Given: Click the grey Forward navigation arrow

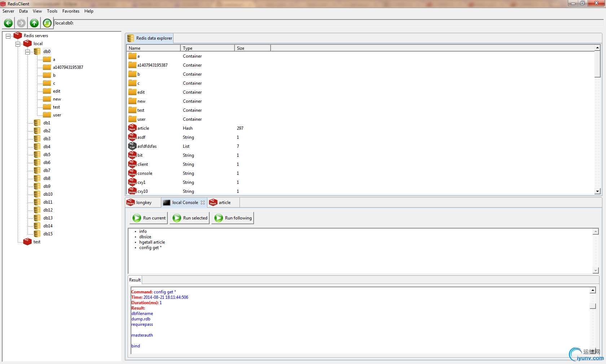Looking at the screenshot, I should click(21, 23).
